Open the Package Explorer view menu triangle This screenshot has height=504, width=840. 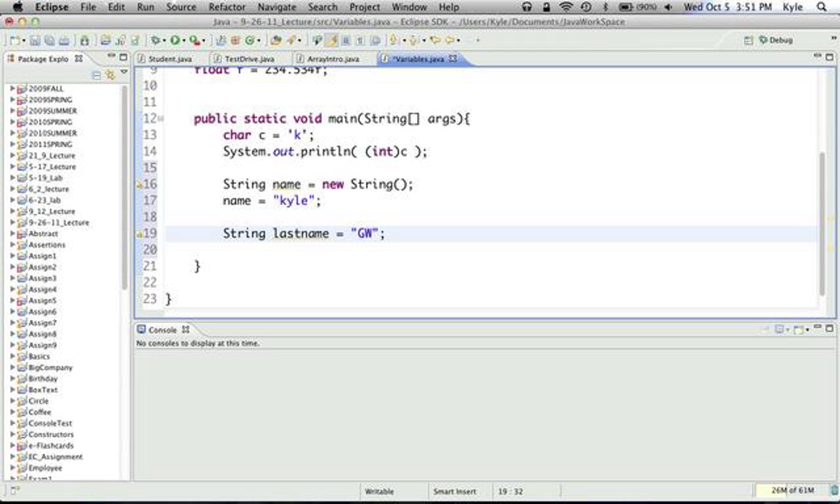pyautogui.click(x=124, y=71)
